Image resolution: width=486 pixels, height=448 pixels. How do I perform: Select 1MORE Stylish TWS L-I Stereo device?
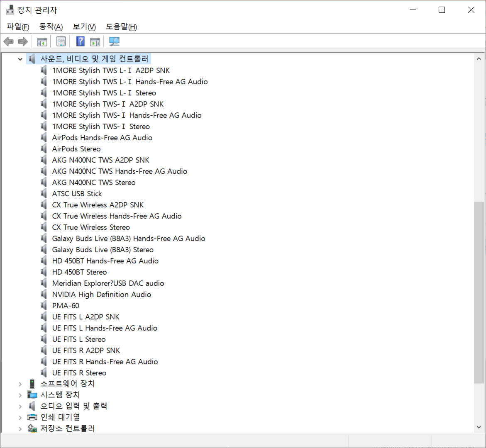point(104,93)
